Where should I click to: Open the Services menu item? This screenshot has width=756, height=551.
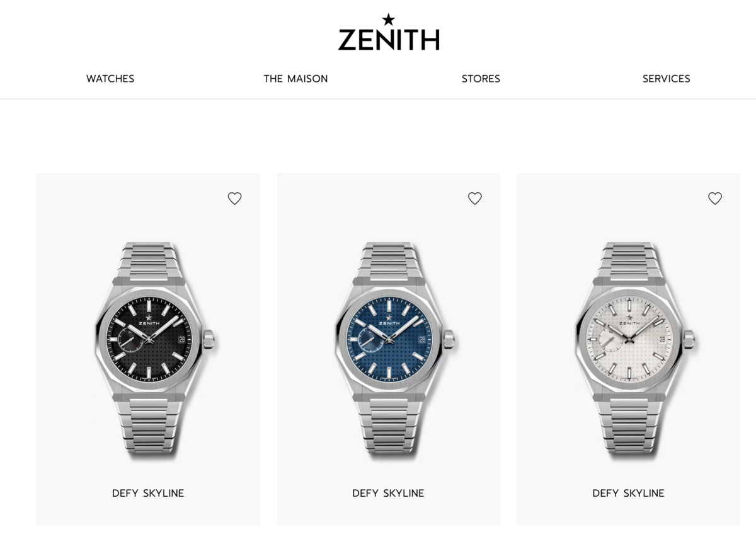pyautogui.click(x=667, y=79)
